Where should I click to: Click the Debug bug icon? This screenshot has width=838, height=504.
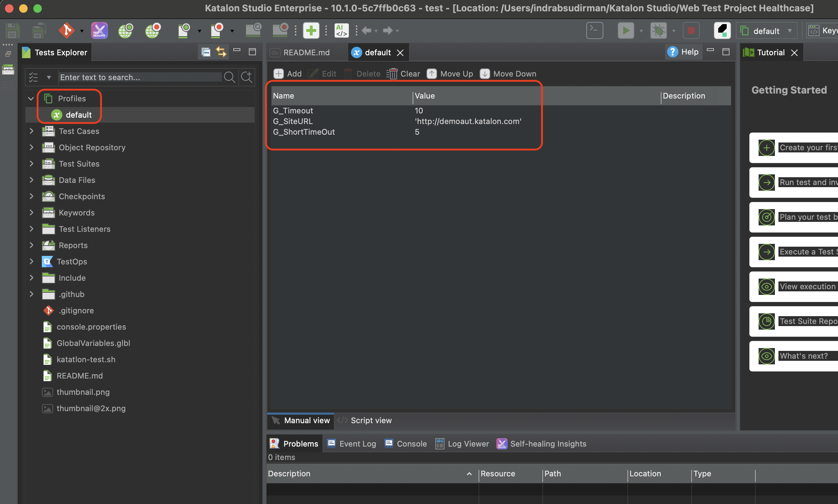tap(658, 31)
